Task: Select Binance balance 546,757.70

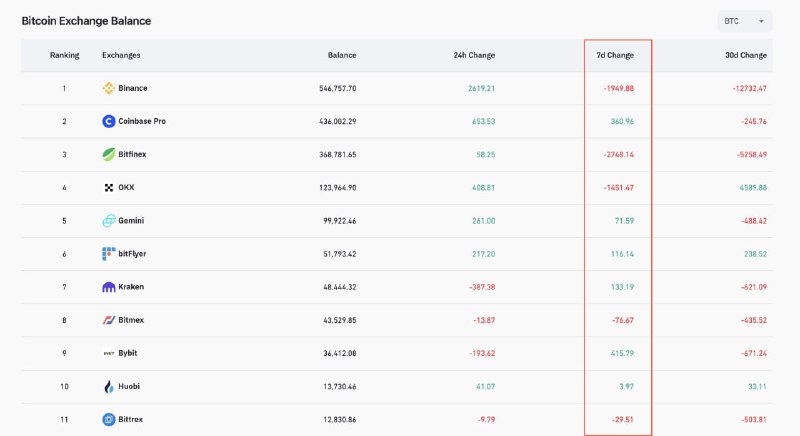Action: tap(338, 88)
